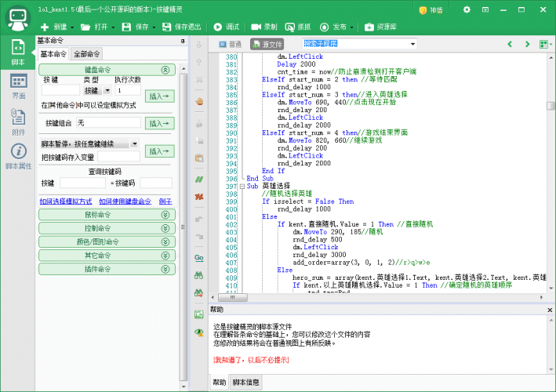Switch to 源文件 source view tab

click(x=267, y=45)
